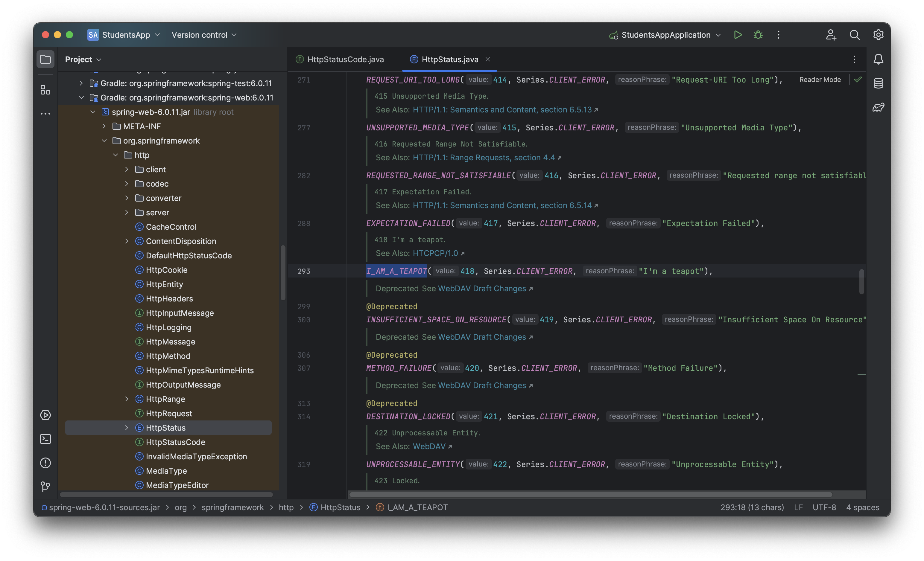
Task: Click springframework in the breadcrumb bar
Action: pyautogui.click(x=232, y=507)
